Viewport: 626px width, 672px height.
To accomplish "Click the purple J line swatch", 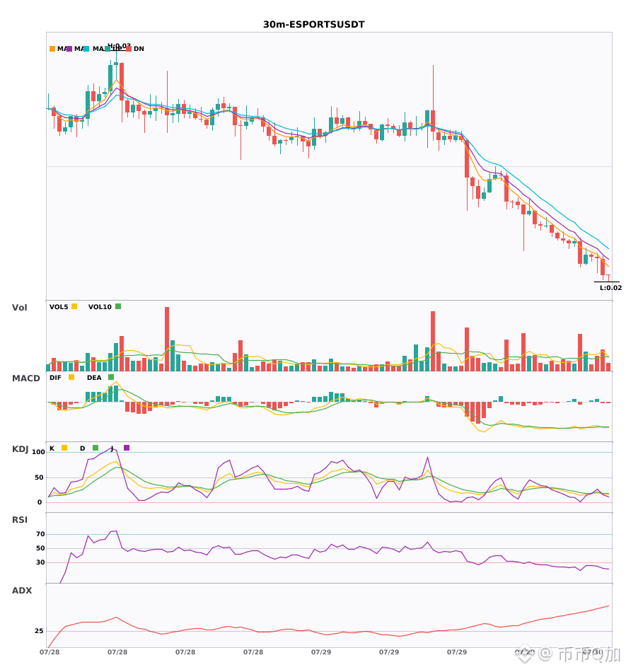I will (127, 448).
